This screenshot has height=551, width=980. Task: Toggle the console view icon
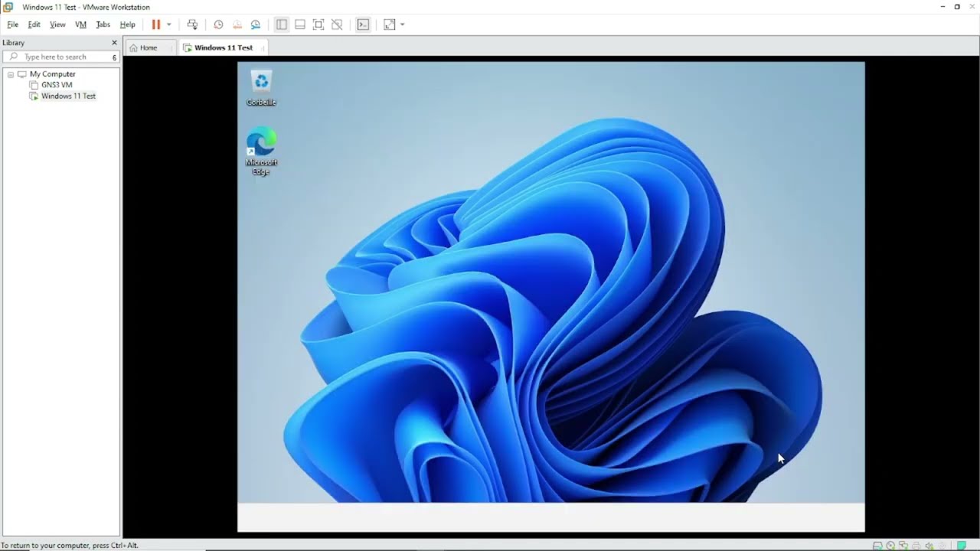tap(363, 24)
